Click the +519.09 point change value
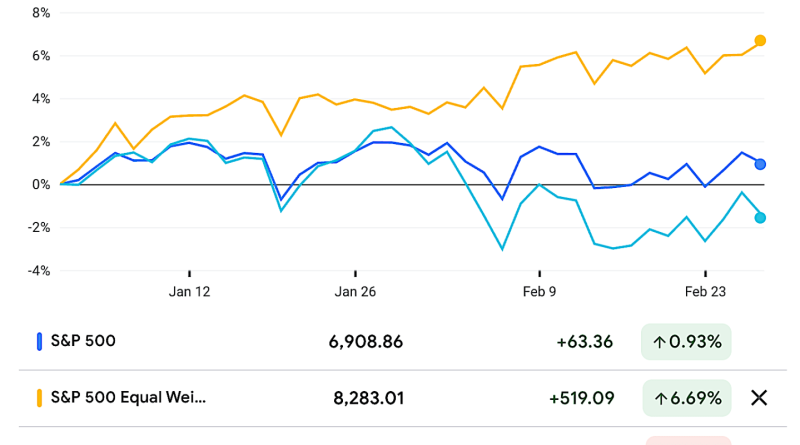The image size is (800, 445). 581,398
